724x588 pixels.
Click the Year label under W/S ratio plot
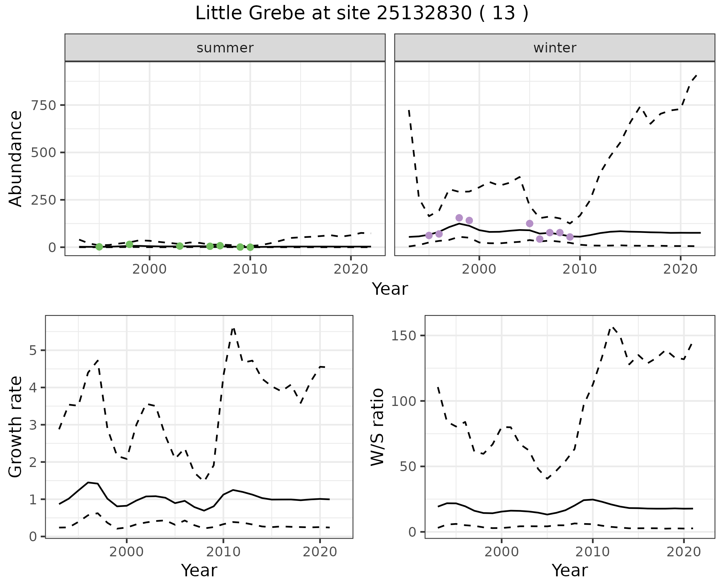(x=569, y=570)
